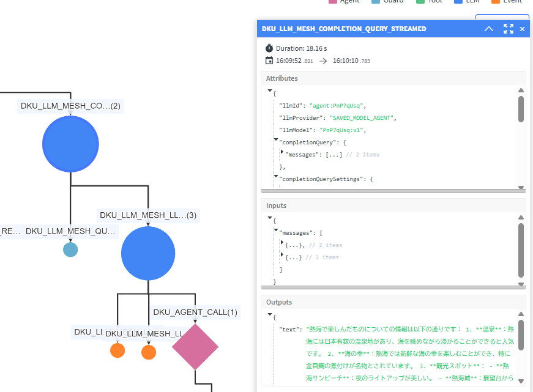This screenshot has width=533, height=392.
Task: Select the DKU_LLM_MESH_LL...(3) blue LLM node
Action: pos(148,253)
